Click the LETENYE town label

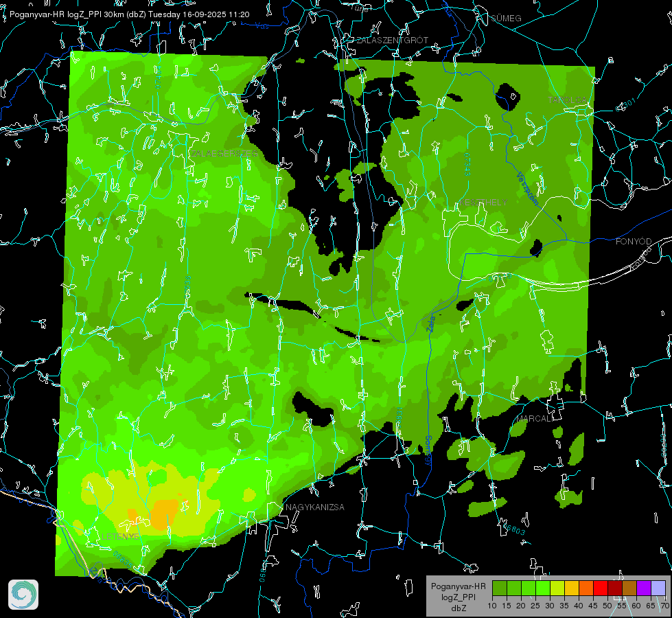click(x=120, y=536)
